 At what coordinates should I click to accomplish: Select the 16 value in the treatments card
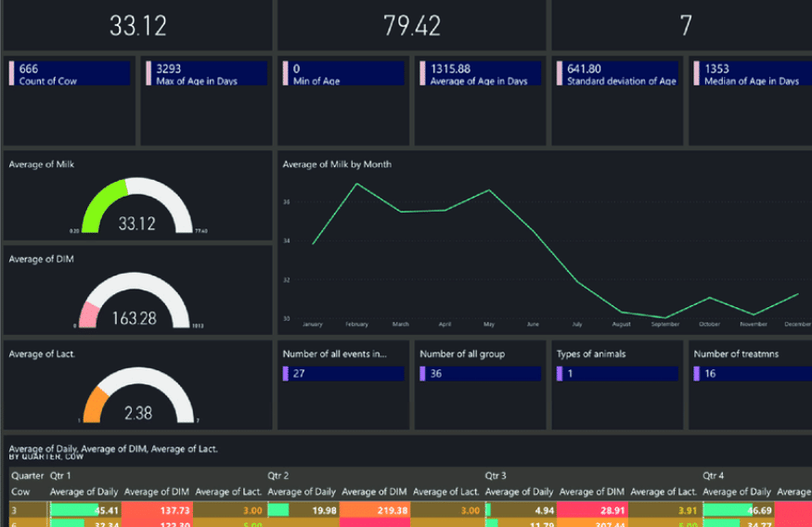(x=710, y=374)
